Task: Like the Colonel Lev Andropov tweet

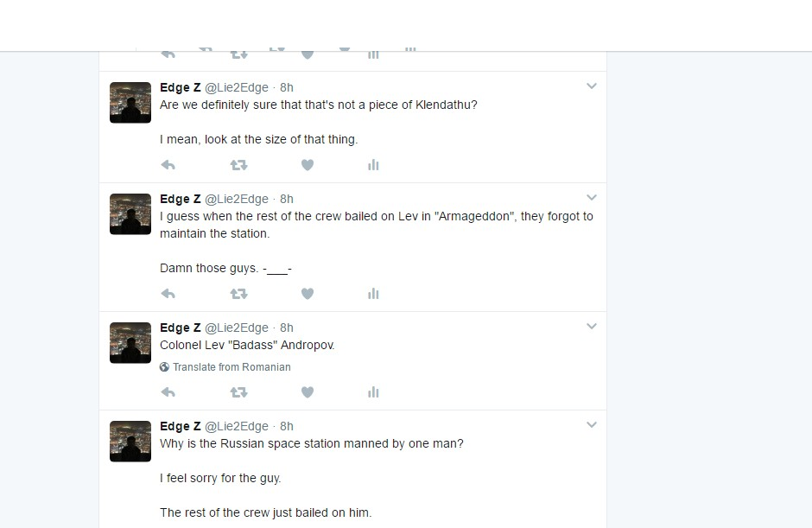Action: pyautogui.click(x=307, y=392)
